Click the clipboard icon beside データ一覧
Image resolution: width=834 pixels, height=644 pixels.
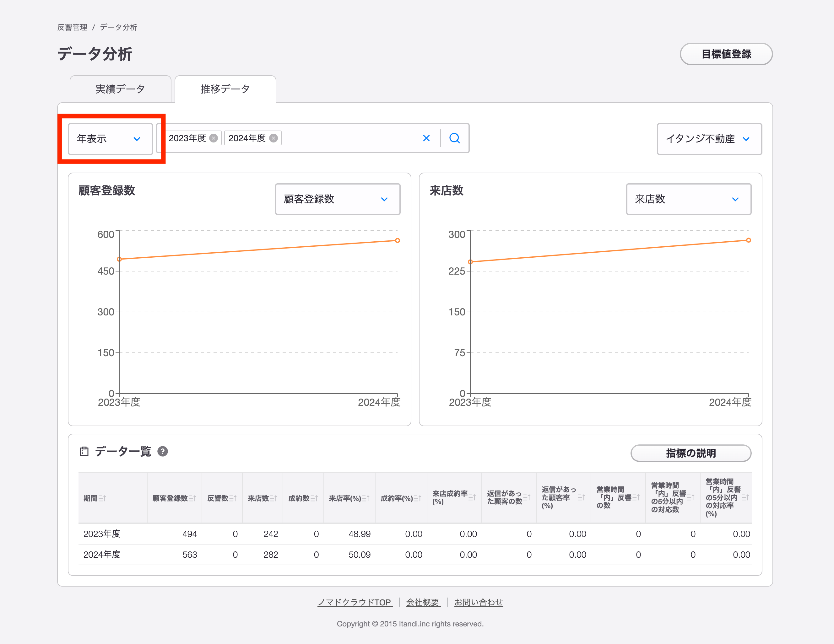pos(84,452)
